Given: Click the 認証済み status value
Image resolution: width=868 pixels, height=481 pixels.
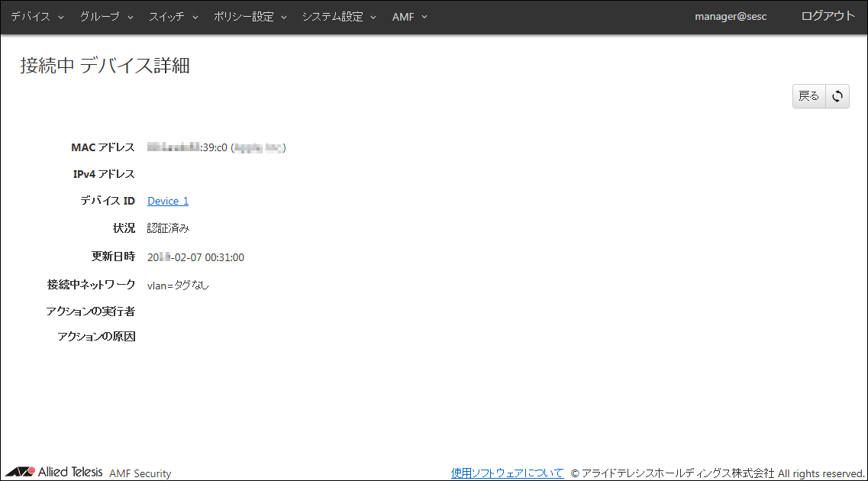Looking at the screenshot, I should [x=168, y=228].
